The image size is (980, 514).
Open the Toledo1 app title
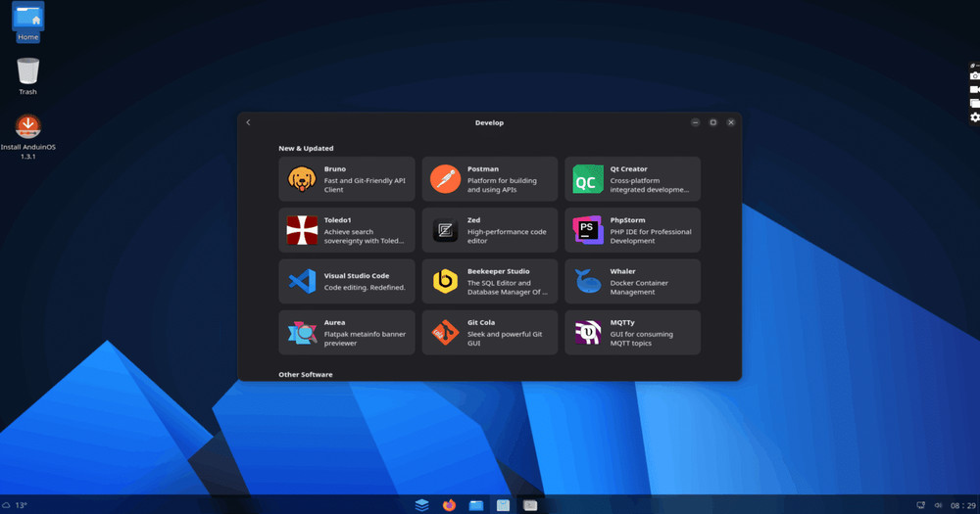pos(337,220)
